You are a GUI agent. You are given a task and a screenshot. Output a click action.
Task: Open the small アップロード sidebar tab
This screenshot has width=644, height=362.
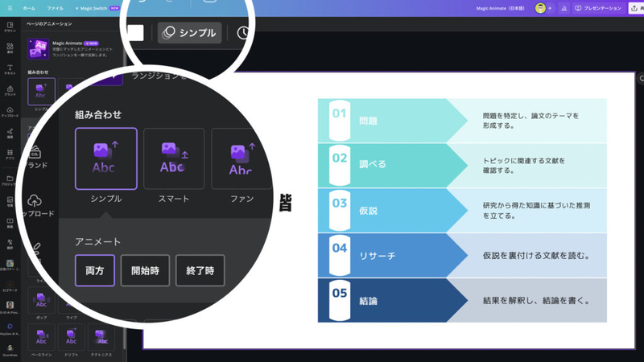click(10, 112)
